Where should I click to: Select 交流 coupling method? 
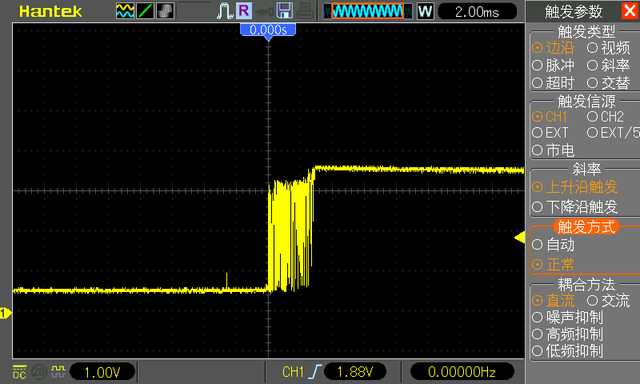coord(609,301)
